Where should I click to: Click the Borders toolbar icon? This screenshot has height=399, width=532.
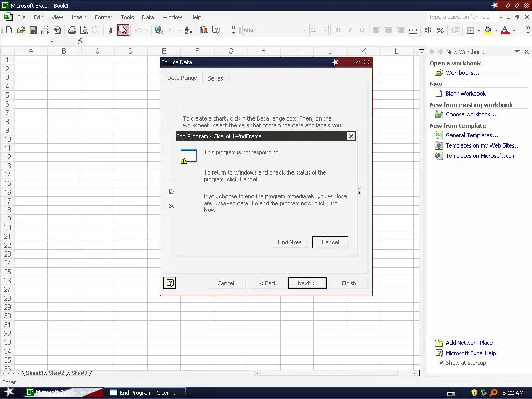[470, 30]
